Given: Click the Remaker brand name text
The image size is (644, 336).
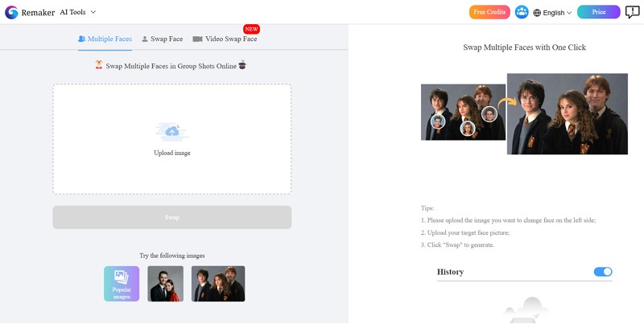Looking at the screenshot, I should point(38,13).
